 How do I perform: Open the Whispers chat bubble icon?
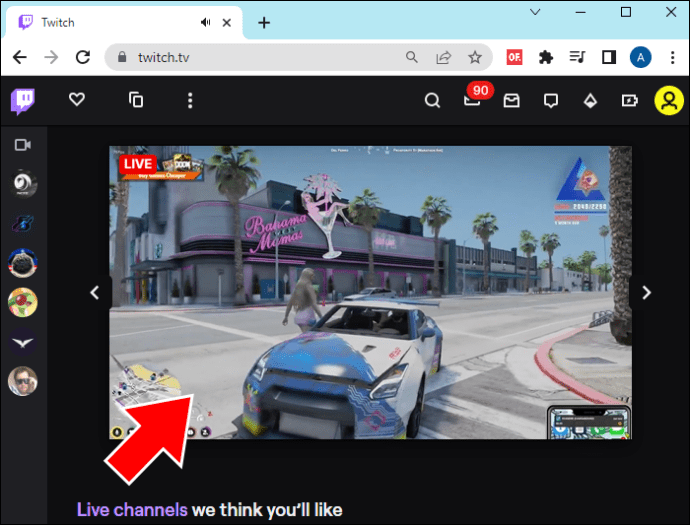click(551, 101)
